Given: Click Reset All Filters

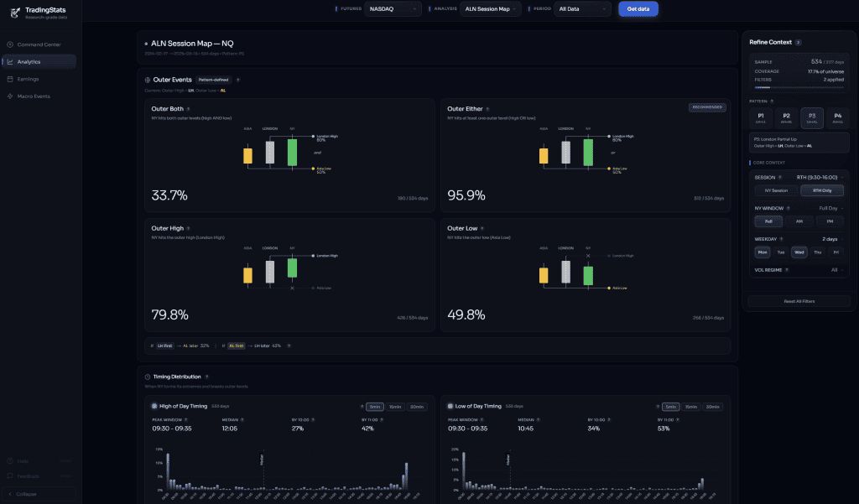Looking at the screenshot, I should click(x=798, y=301).
